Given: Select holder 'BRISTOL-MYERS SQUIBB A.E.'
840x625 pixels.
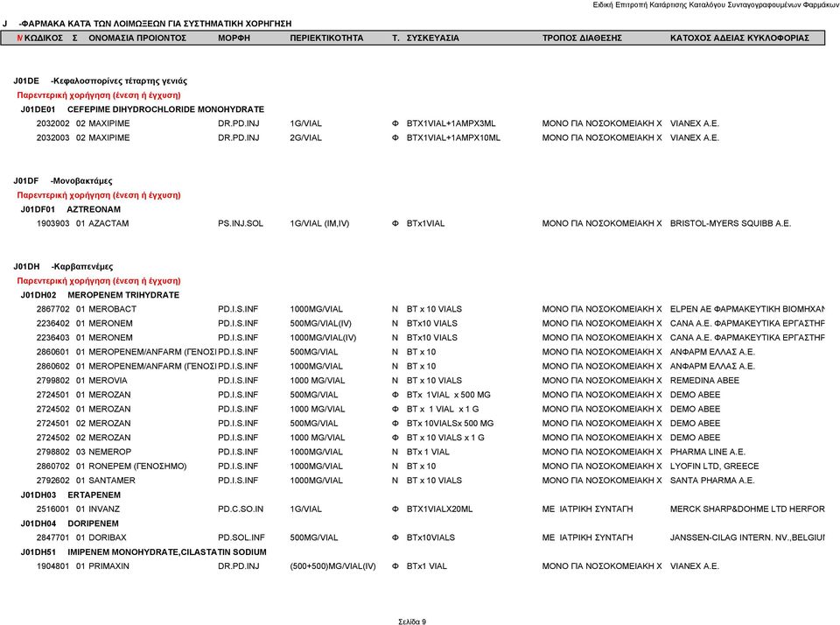Looking at the screenshot, I should (731, 223).
